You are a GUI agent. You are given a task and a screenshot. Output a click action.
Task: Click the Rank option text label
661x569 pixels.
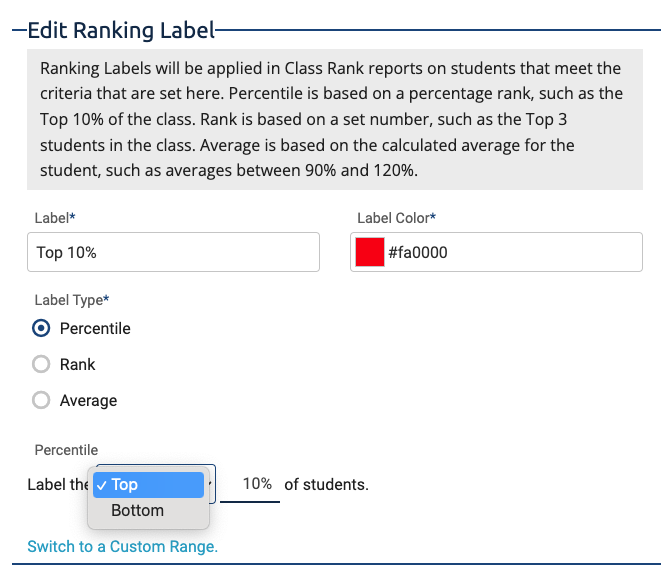click(x=78, y=365)
